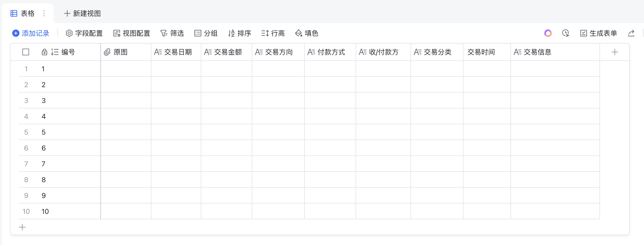Click the lock icon in 编号 header

pyautogui.click(x=44, y=52)
